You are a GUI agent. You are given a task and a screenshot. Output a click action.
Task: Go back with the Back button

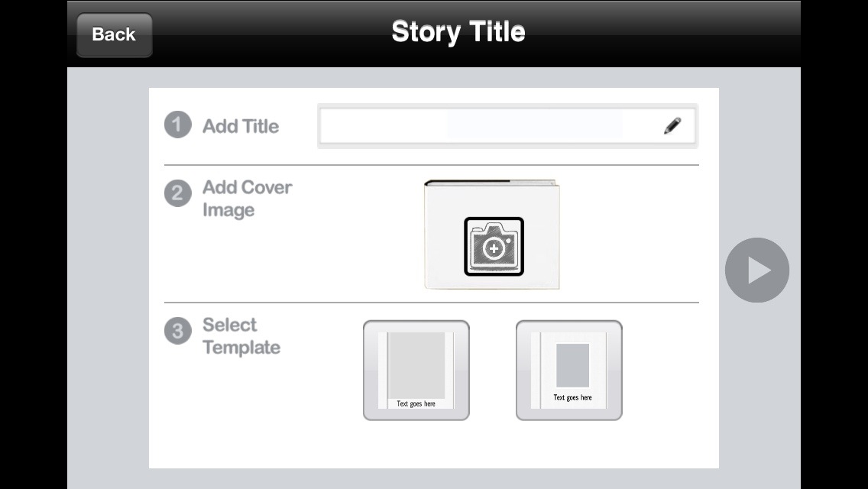click(x=114, y=34)
